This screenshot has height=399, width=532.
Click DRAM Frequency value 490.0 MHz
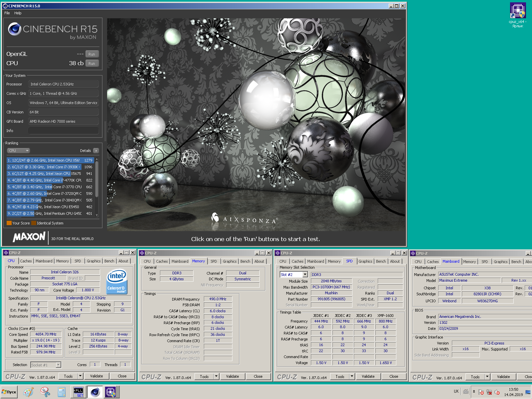tap(218, 299)
